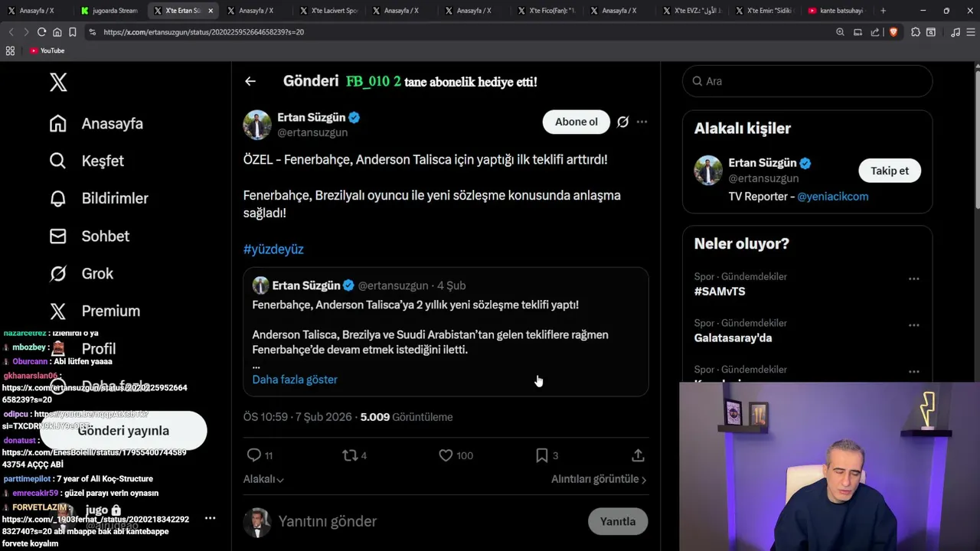The width and height of the screenshot is (980, 551).
Task: Open the @yeniacikcom link
Action: [x=832, y=197]
